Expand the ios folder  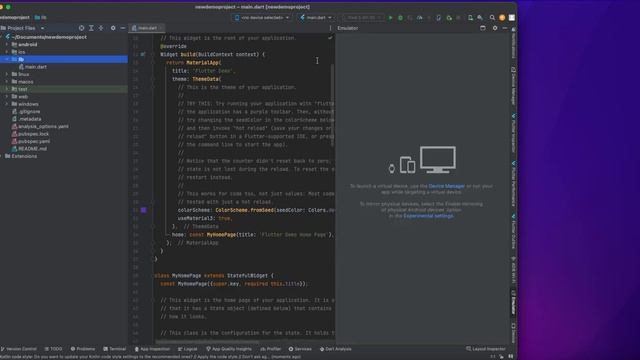7,52
